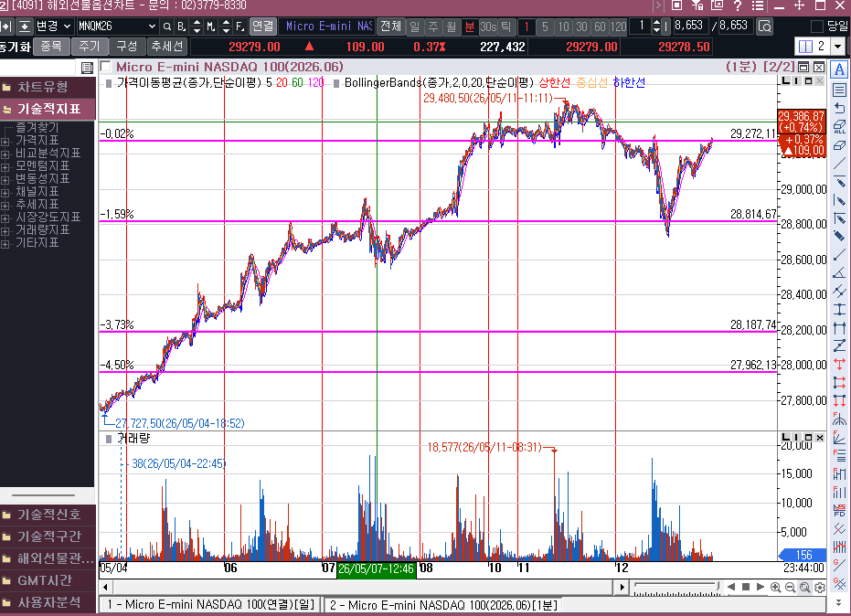Switch to the 구성 tab
Viewport: 851px width, 616px height.
point(127,47)
